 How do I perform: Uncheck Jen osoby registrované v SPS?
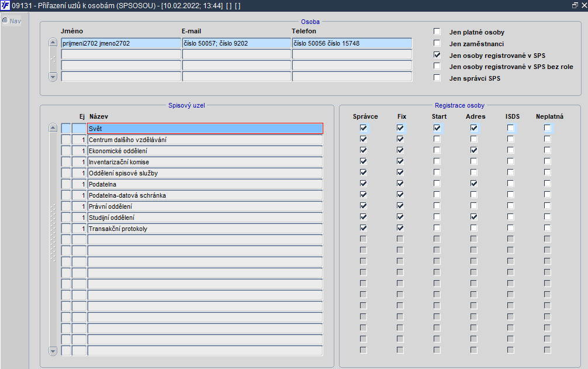pyautogui.click(x=437, y=55)
